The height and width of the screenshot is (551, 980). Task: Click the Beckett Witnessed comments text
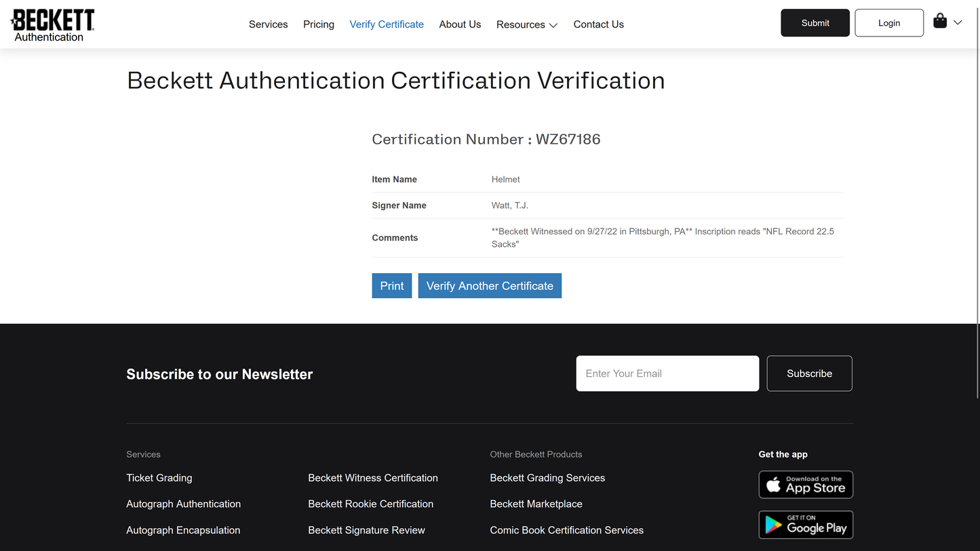click(663, 238)
